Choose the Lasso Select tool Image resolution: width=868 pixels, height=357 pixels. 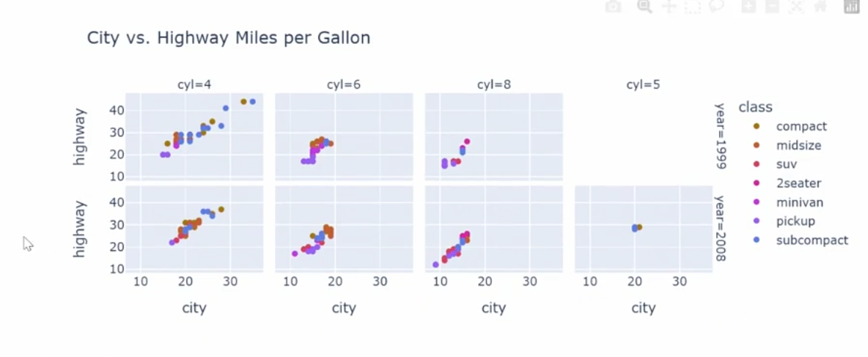pyautogui.click(x=716, y=7)
